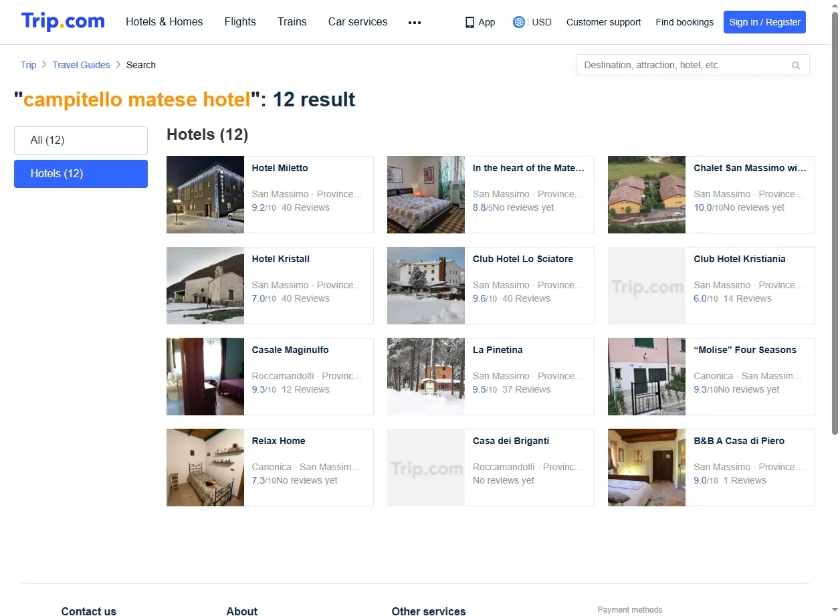The width and height of the screenshot is (840, 616).
Task: Click Club Hotel Kristiania title
Action: [x=740, y=259]
